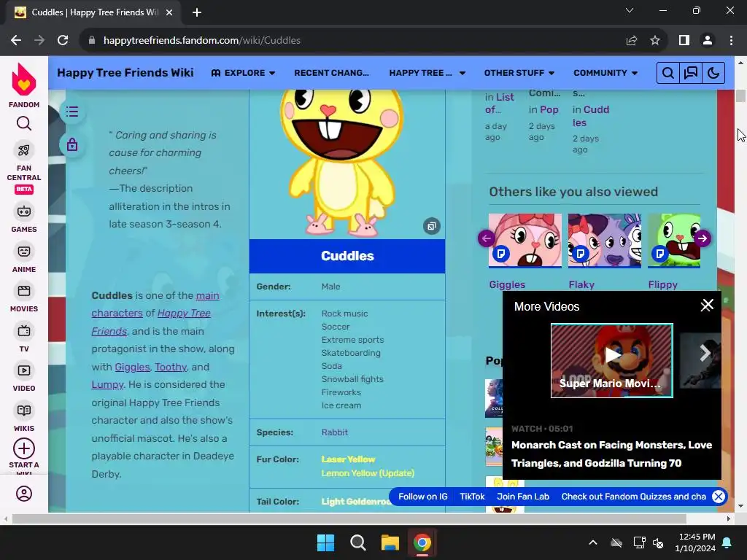Expand the Cuddles infobox image
747x560 pixels.
(x=432, y=226)
